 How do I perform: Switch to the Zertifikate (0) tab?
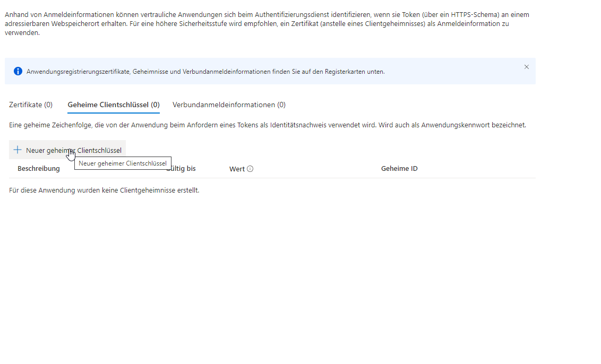pos(31,105)
